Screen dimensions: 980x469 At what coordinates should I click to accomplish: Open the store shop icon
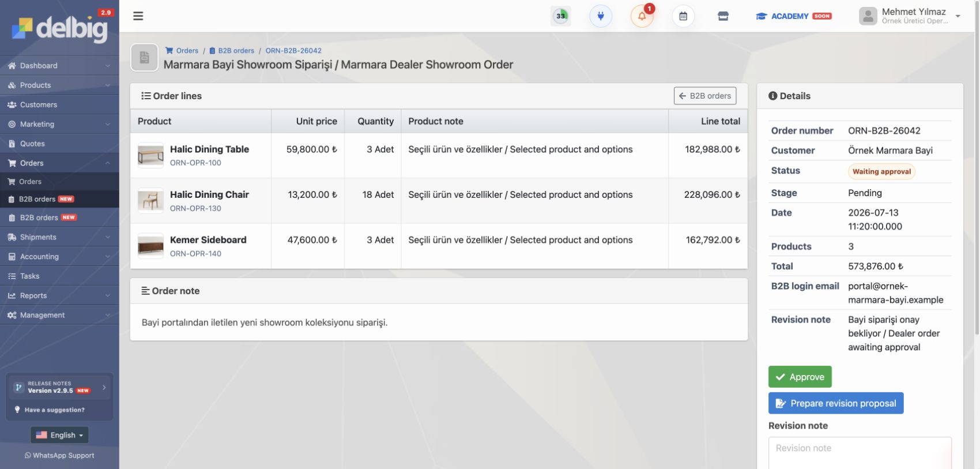(x=723, y=16)
